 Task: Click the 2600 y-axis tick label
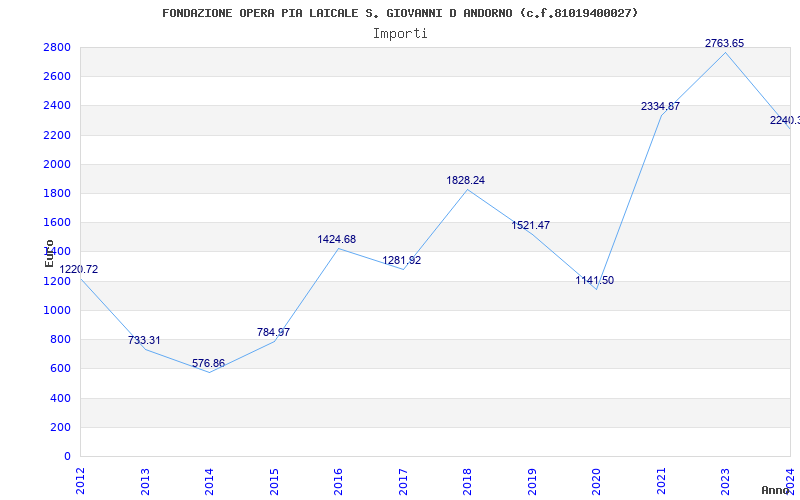tap(57, 77)
